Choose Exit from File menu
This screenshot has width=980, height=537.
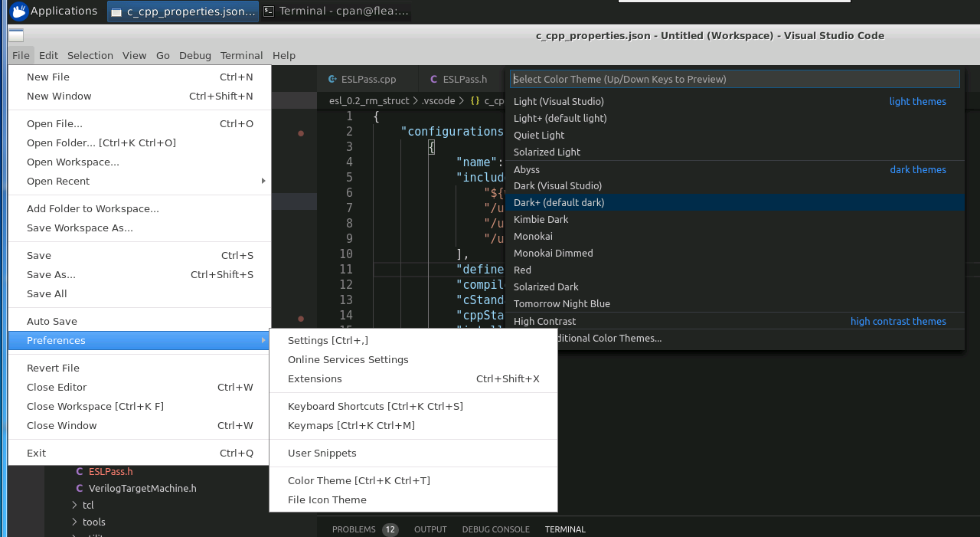140,453
